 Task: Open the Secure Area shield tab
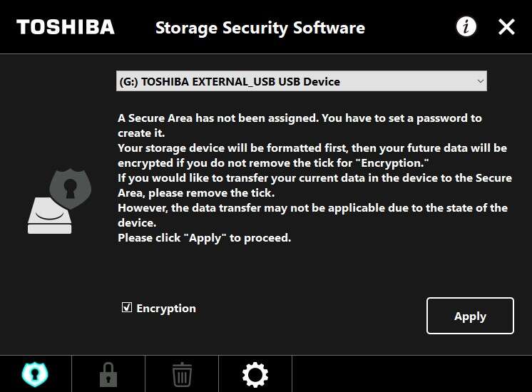click(35, 373)
